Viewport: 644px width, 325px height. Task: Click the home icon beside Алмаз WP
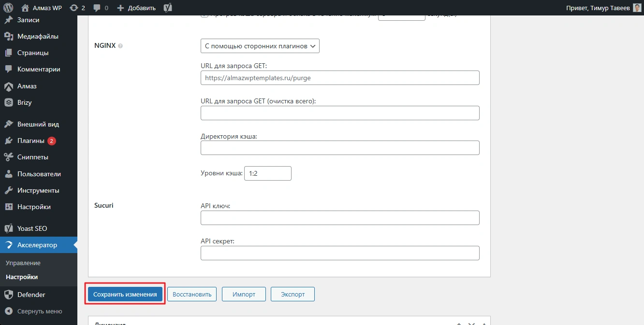pos(25,8)
